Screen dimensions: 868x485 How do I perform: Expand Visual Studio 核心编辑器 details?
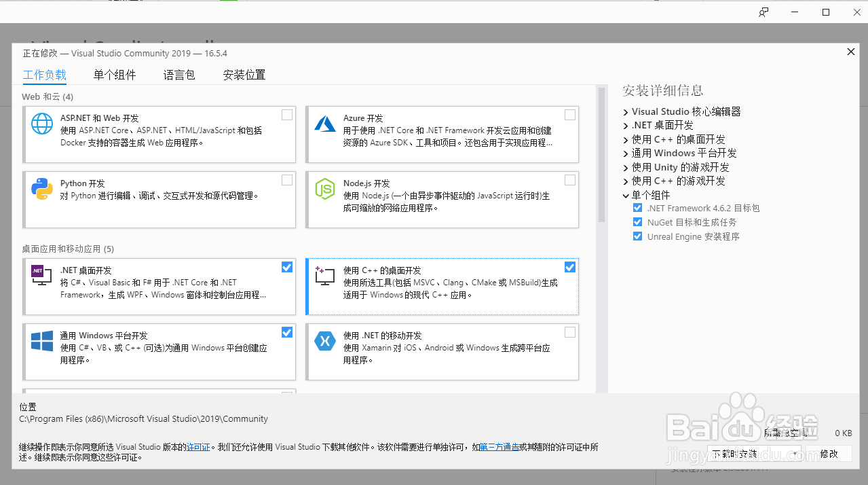pos(626,112)
